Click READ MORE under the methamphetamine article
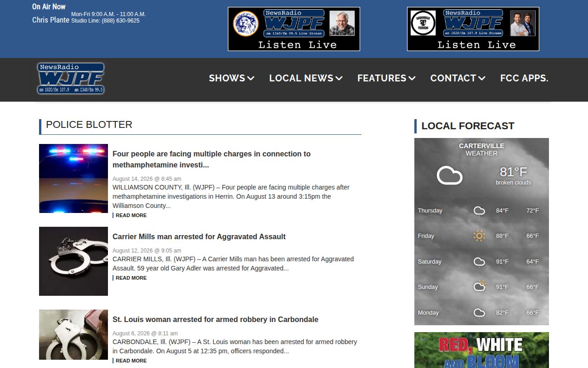 pos(131,215)
